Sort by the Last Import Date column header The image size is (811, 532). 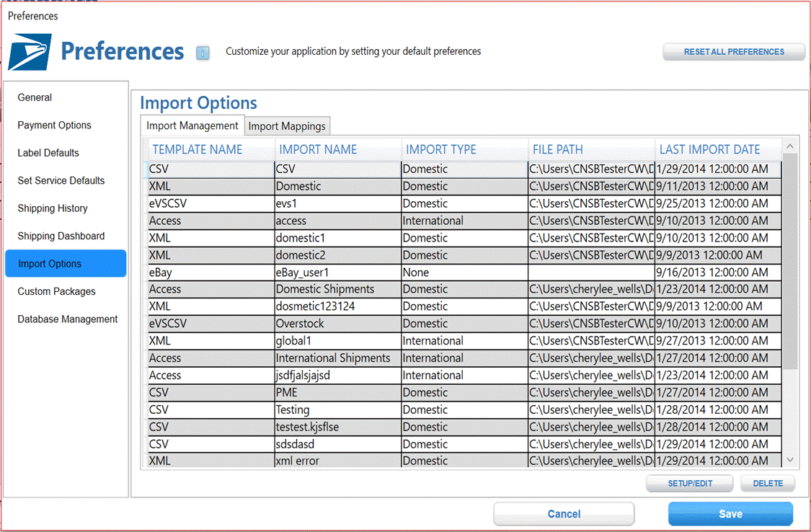pyautogui.click(x=719, y=149)
